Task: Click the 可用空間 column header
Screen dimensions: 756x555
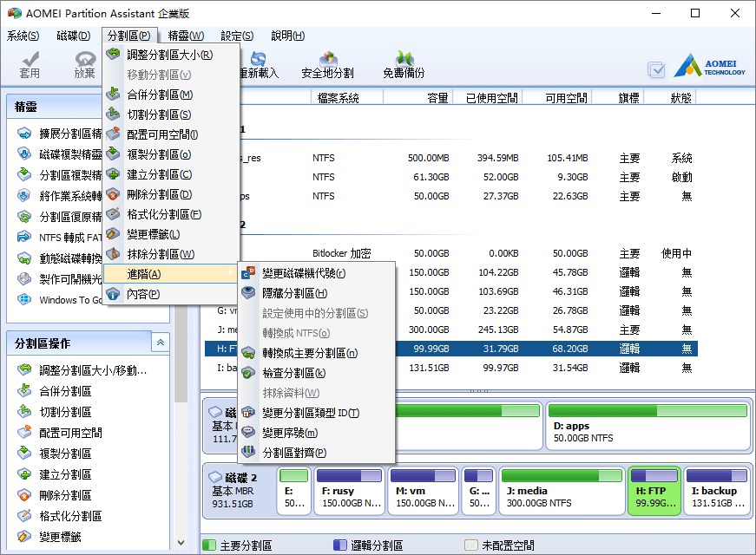Action: coord(566,98)
